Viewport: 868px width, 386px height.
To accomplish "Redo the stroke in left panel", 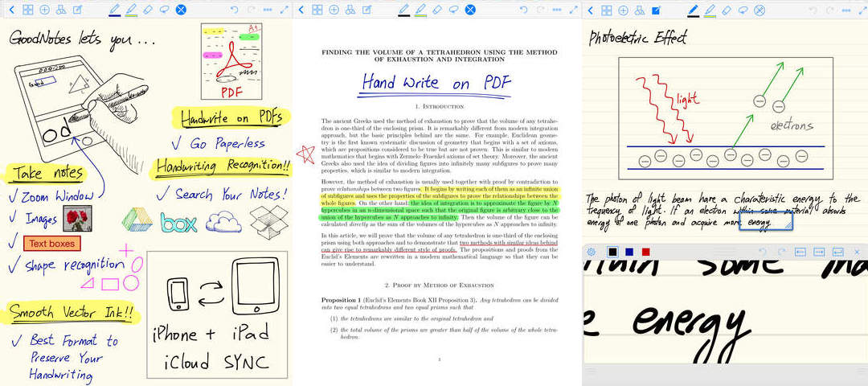I will [251, 10].
